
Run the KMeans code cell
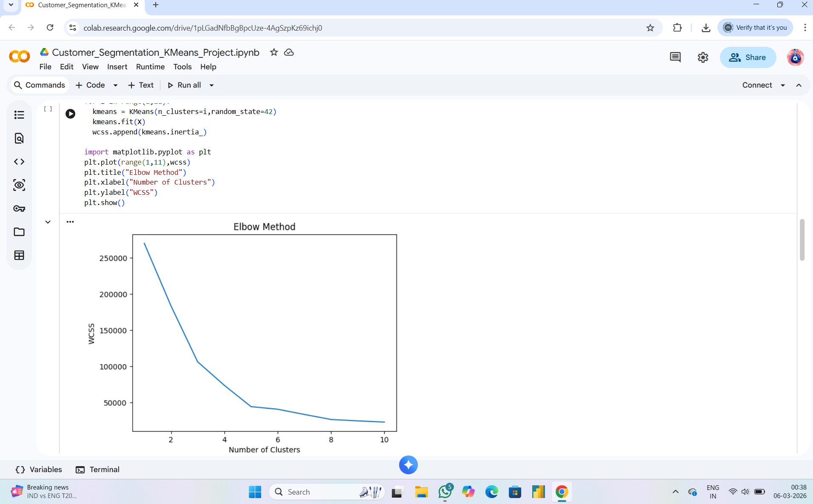71,114
